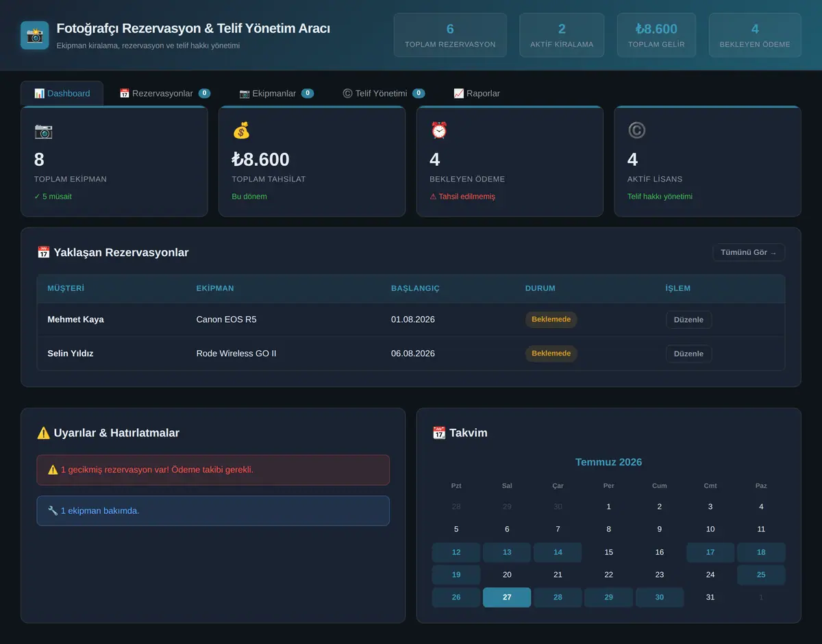Image resolution: width=822 pixels, height=644 pixels.
Task: Click the warning icon beside Uyarılar & Hatırlatmalar
Action: (43, 433)
